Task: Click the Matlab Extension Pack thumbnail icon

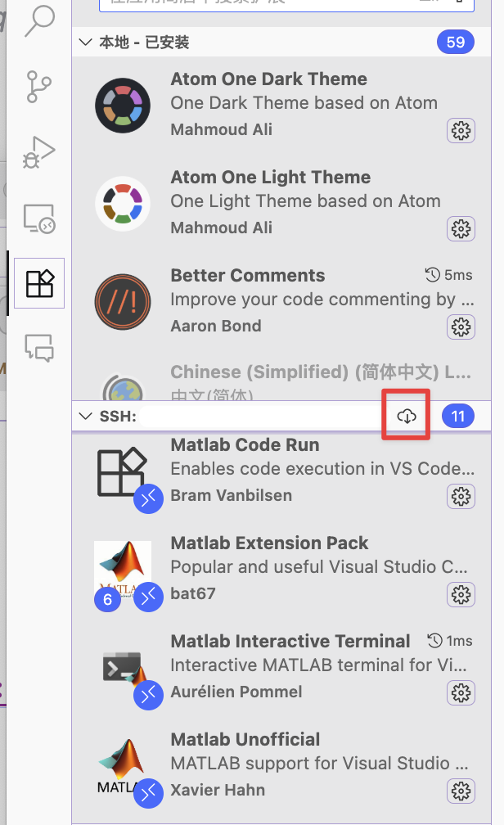Action: (123, 569)
